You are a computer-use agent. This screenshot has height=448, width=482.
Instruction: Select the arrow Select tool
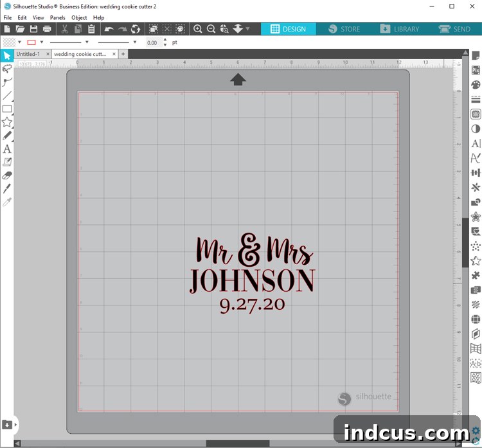[7, 56]
